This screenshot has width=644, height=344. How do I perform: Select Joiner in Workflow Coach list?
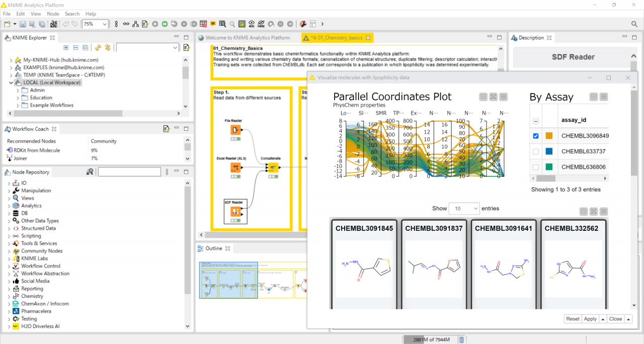click(x=20, y=158)
